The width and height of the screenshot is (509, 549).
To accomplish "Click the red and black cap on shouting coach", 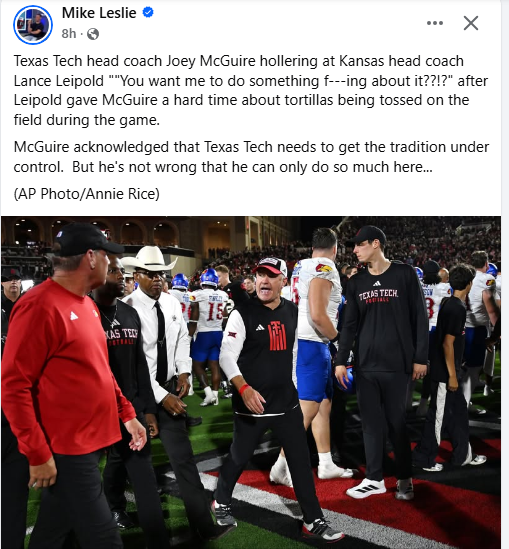I will coord(270,266).
